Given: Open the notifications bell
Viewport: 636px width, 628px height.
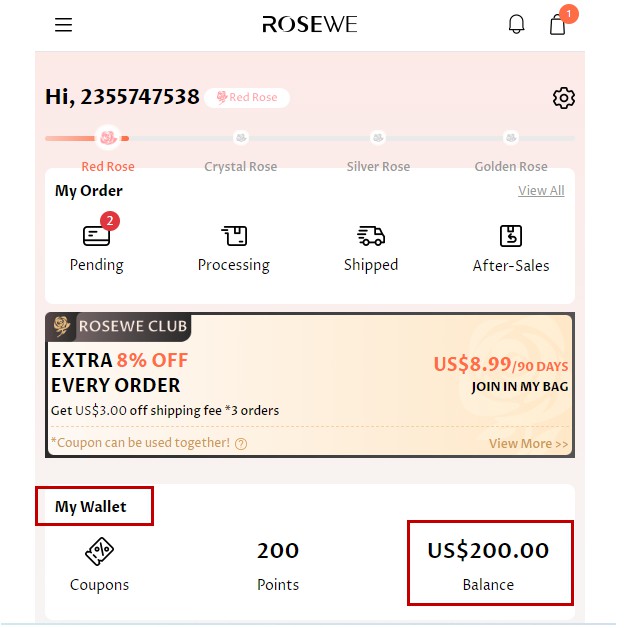Looking at the screenshot, I should (516, 24).
